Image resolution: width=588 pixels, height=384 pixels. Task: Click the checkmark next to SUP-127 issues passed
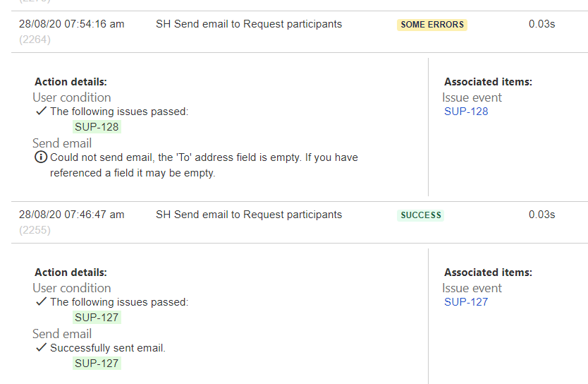[x=41, y=301]
